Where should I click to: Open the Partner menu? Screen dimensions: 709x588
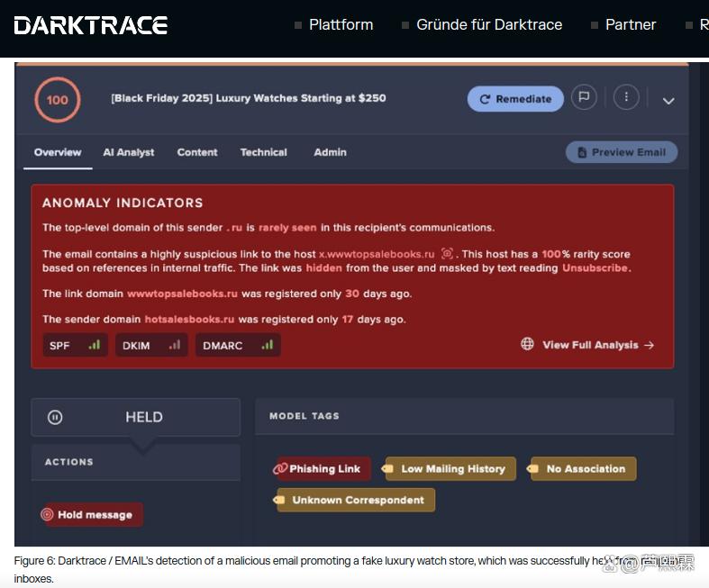point(631,24)
